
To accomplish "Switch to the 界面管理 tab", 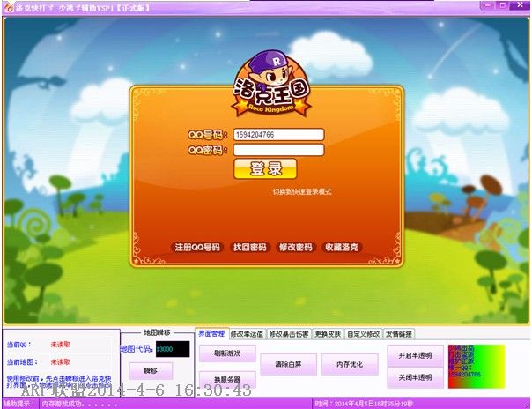I will (211, 334).
